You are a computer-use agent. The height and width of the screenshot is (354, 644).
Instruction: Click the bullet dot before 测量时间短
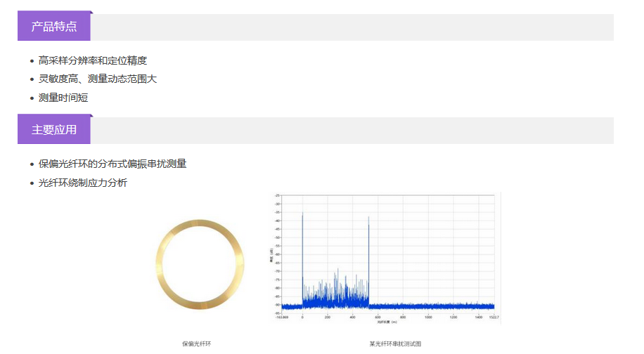tap(32, 98)
